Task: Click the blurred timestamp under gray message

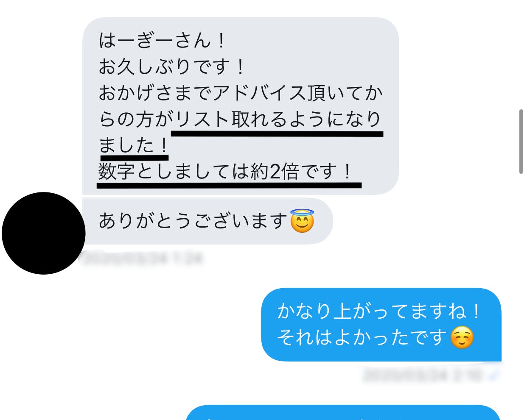Action: click(141, 258)
